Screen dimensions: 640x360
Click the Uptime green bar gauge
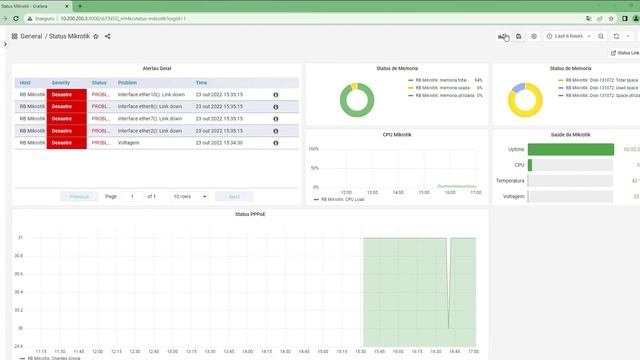click(571, 149)
